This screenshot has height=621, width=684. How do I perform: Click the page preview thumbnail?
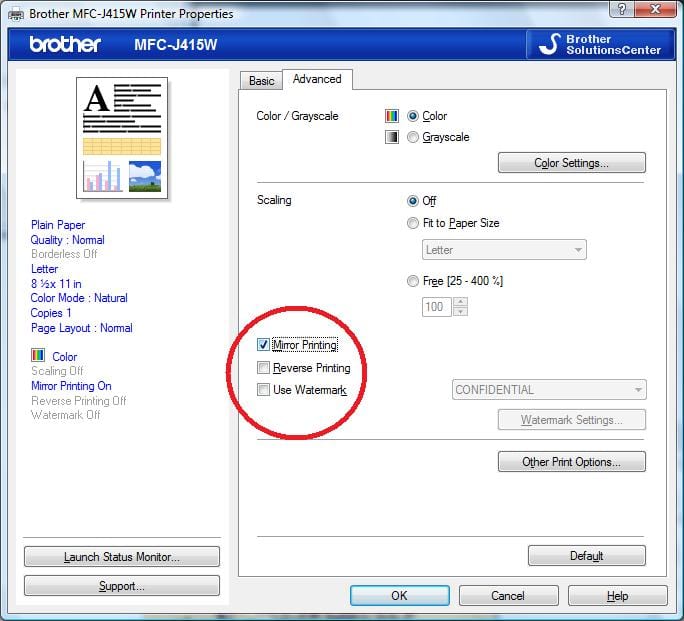click(122, 138)
